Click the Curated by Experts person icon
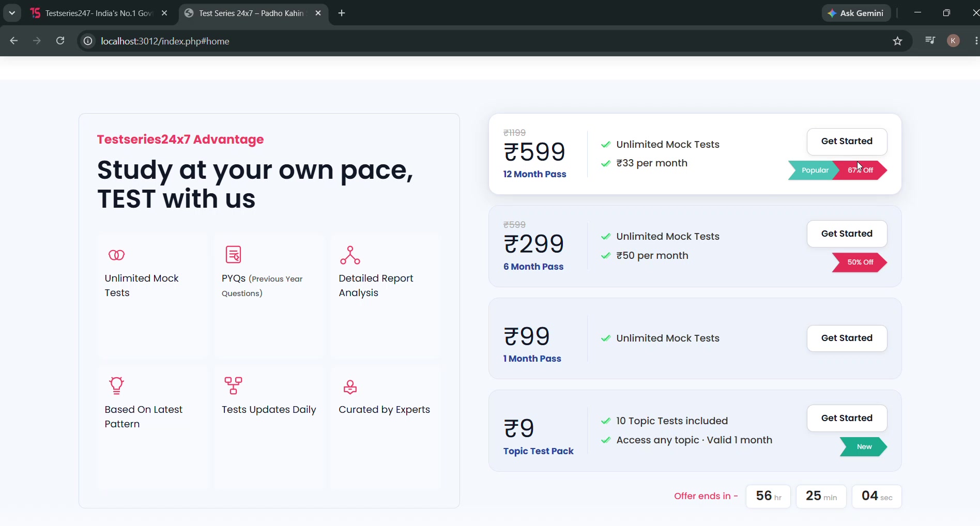 click(x=350, y=387)
